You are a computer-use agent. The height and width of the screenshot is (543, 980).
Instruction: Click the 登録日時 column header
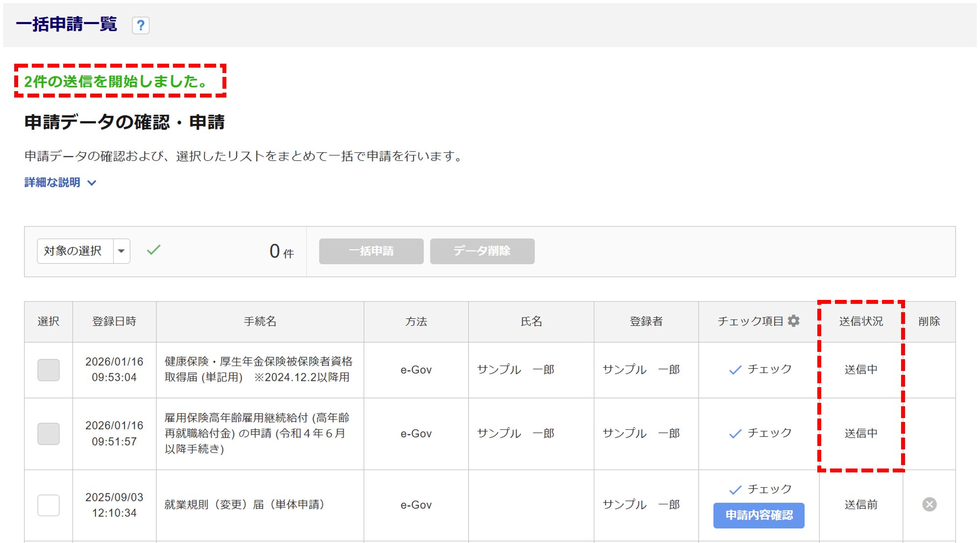(x=114, y=321)
